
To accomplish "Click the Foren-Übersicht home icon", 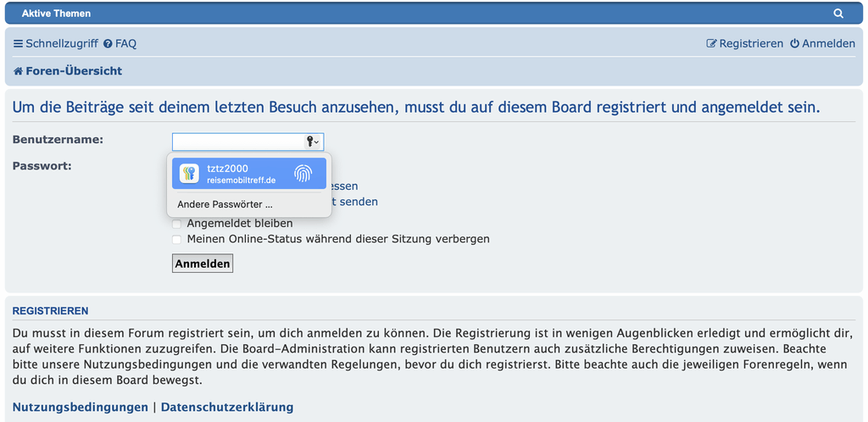I will click(x=19, y=71).
